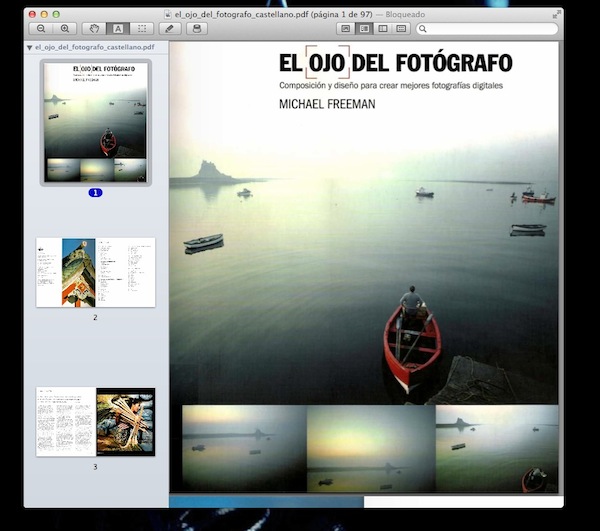Image resolution: width=600 pixels, height=531 pixels.
Task: Switch to contact sheet view
Action: [x=401, y=29]
